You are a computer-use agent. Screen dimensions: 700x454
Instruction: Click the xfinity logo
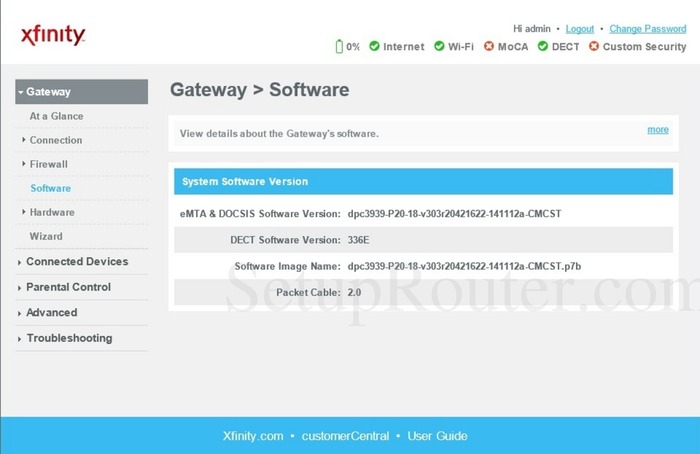pos(53,35)
